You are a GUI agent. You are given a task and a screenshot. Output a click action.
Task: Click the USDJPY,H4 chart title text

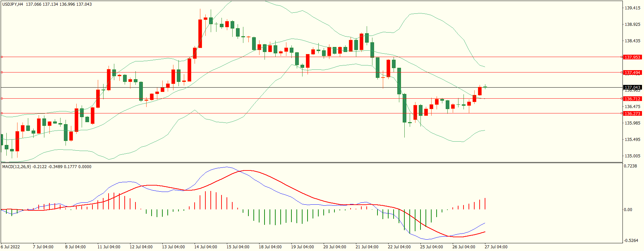[13, 4]
